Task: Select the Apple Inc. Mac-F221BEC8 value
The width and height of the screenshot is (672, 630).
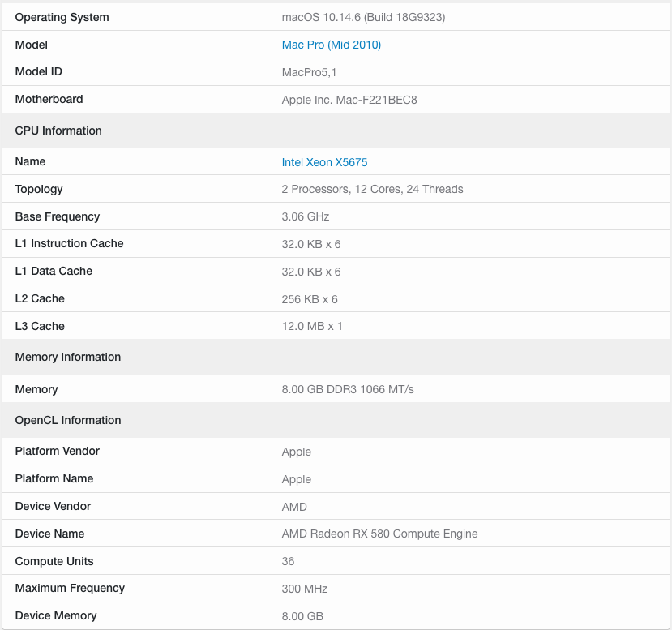Action: point(349,100)
